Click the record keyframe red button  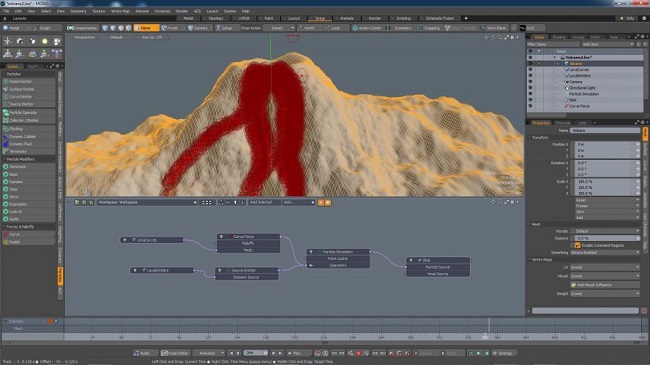tap(358, 353)
